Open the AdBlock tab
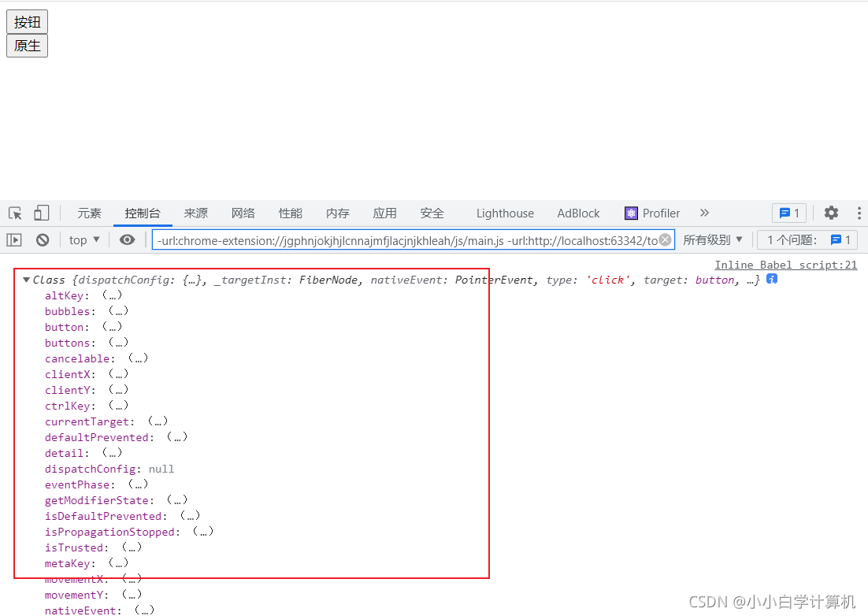Image resolution: width=868 pixels, height=616 pixels. [x=578, y=213]
